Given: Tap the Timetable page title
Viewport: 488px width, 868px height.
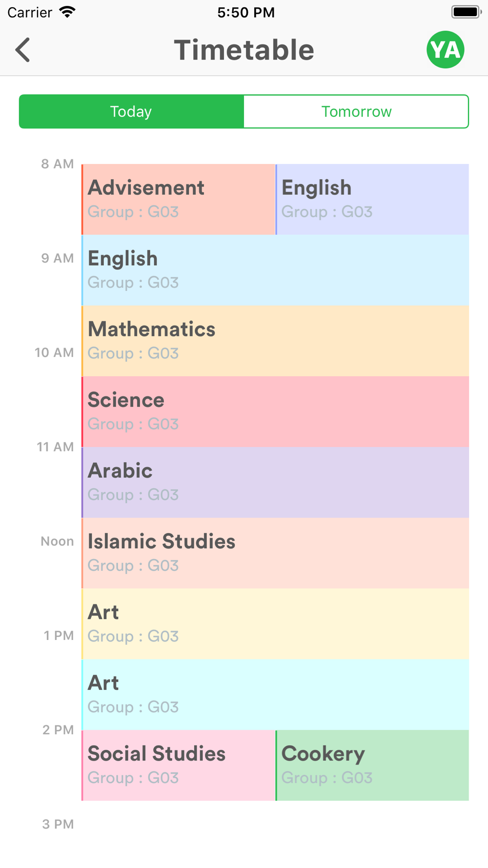Looking at the screenshot, I should point(244,50).
